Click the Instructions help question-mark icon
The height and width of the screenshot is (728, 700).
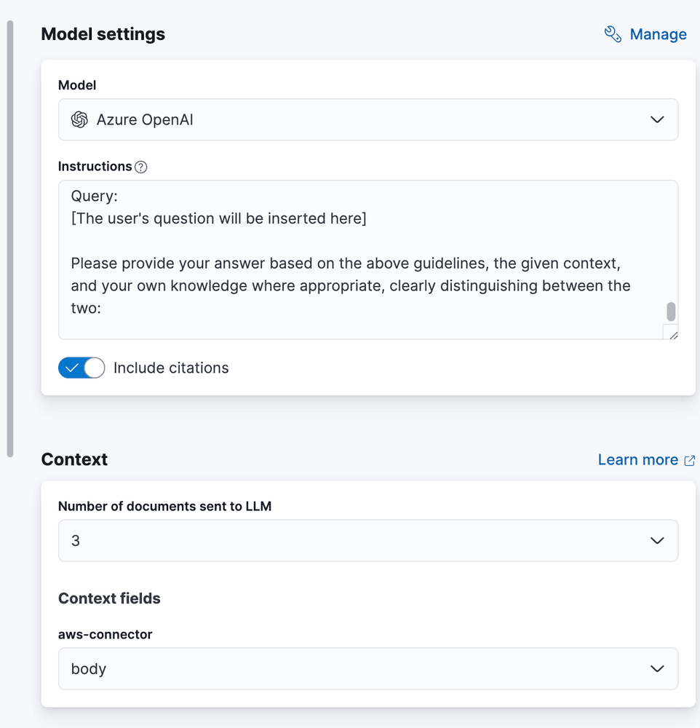(141, 167)
